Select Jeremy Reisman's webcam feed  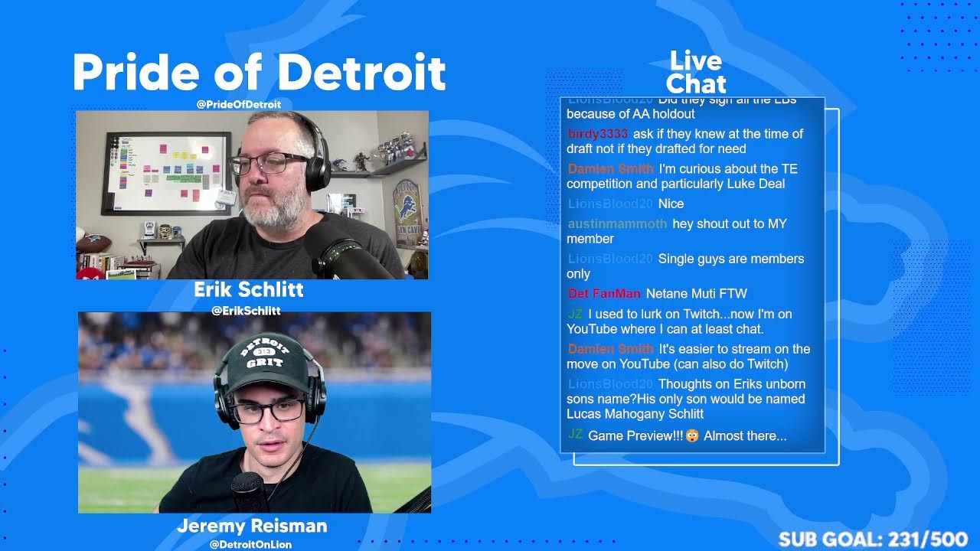point(254,412)
